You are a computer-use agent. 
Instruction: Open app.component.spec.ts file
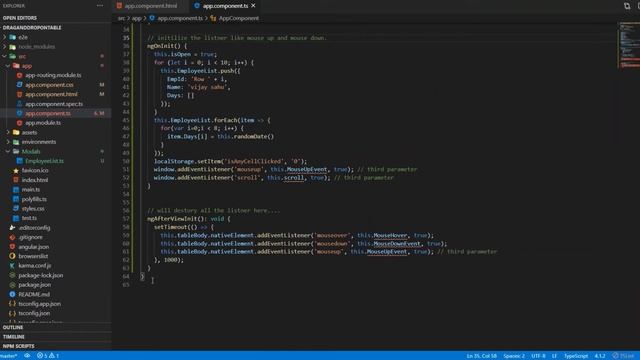pyautogui.click(x=54, y=104)
